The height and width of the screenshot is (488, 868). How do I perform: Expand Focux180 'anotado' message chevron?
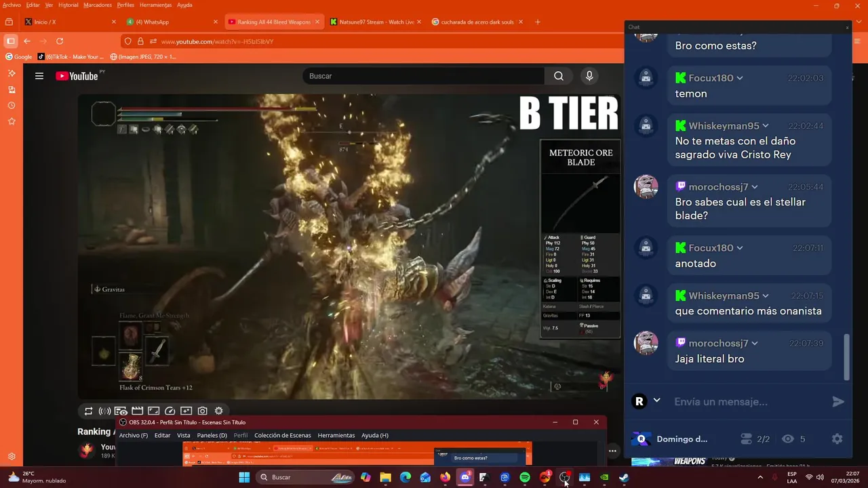pos(740,248)
